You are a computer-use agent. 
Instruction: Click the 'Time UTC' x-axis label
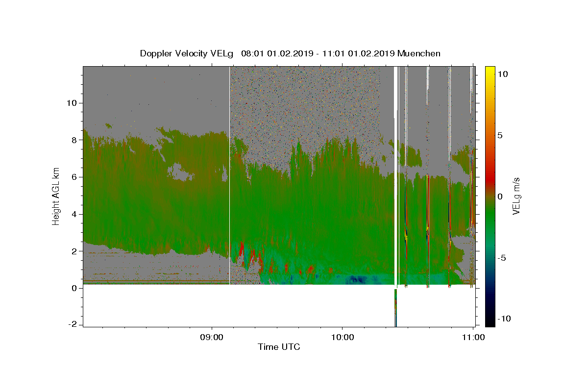point(279,347)
